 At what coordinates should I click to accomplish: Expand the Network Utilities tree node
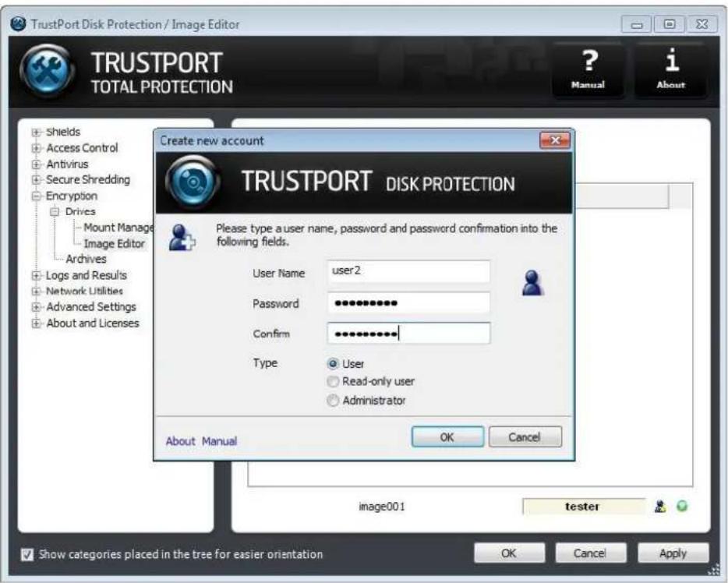tap(36, 291)
